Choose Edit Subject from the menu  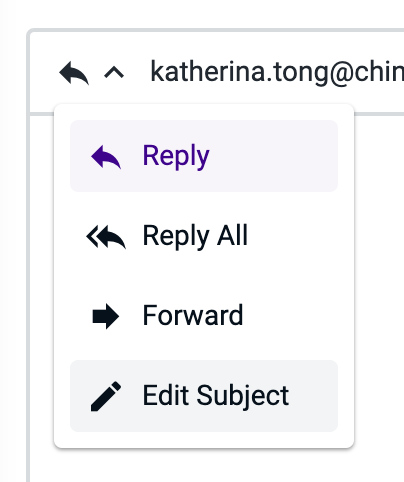(204, 396)
